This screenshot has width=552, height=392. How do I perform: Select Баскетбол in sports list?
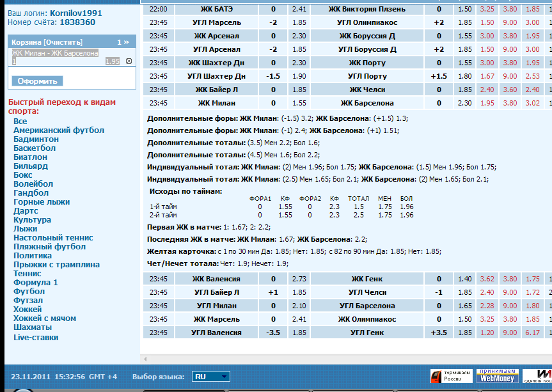click(35, 148)
